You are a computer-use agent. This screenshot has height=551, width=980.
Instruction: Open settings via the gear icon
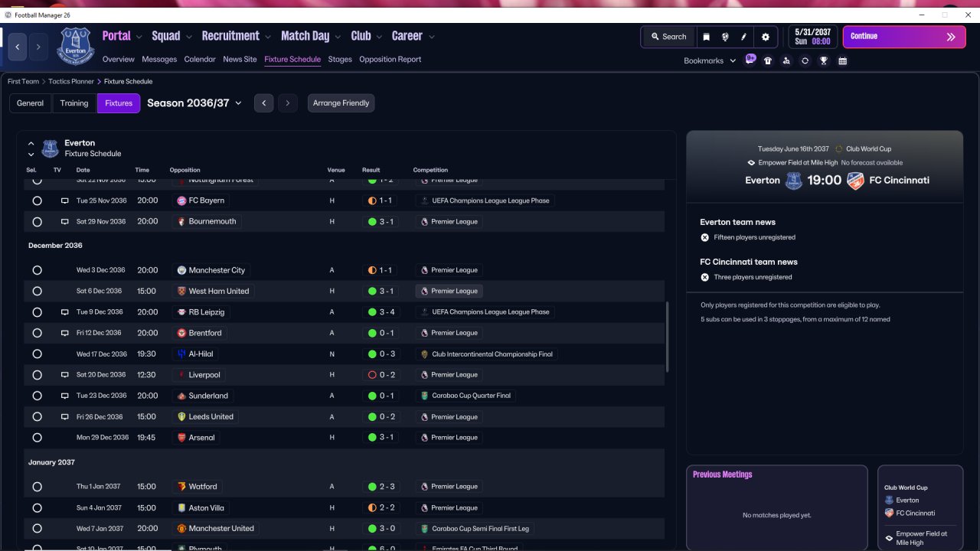pyautogui.click(x=765, y=37)
